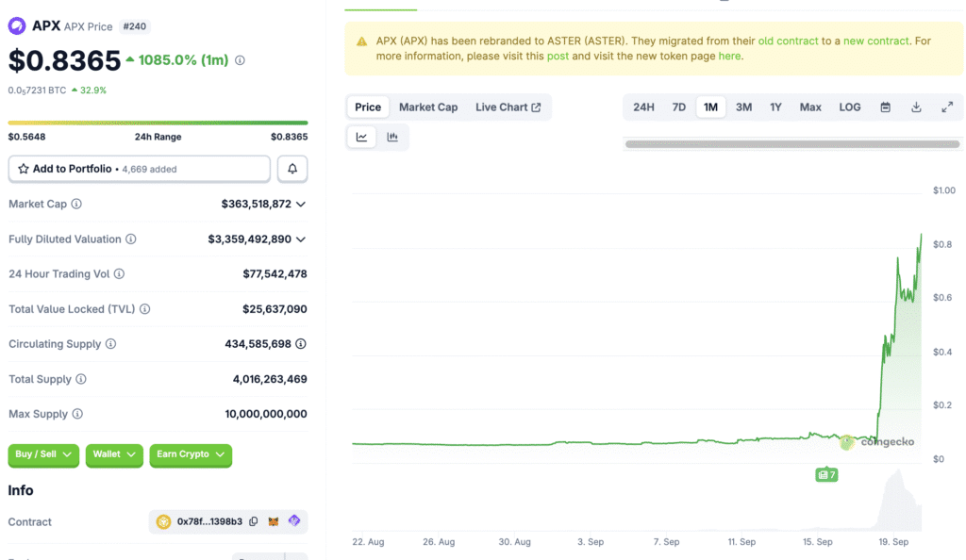Screen dimensions: 966x560
Task: Switch to the Market Cap chart tab
Action: click(428, 107)
